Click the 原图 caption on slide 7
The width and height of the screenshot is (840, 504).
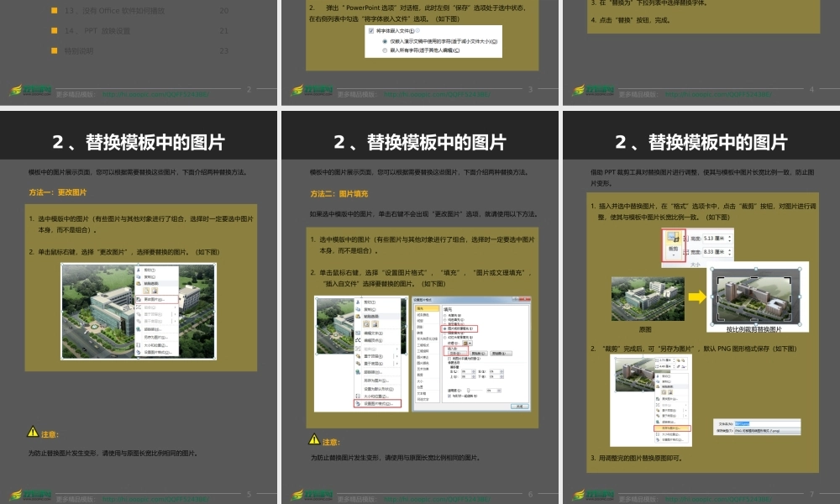coord(645,329)
